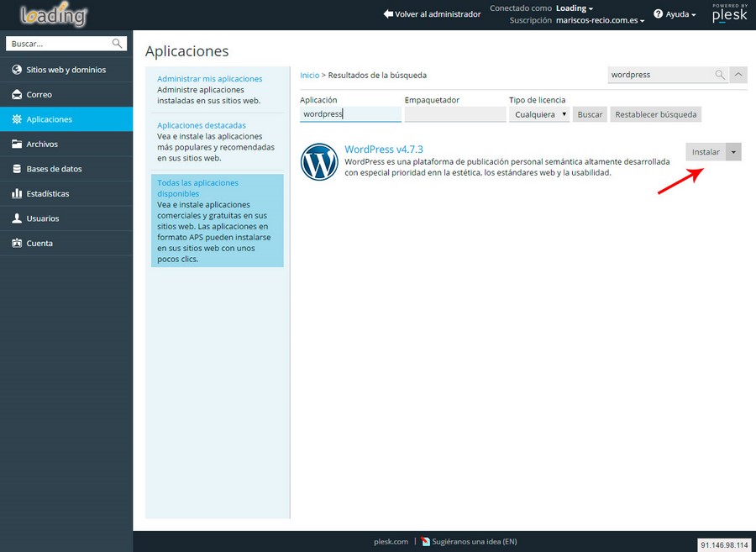Navigate to Bases de datos

point(66,169)
